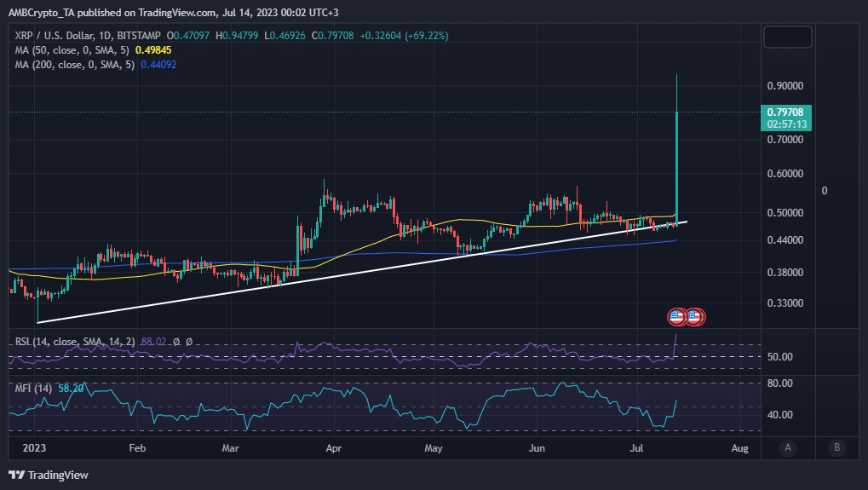Viewport: 868px width, 490px height.
Task: Select the MA (200, close, 0, SMA, 5) legend
Action: [75, 64]
